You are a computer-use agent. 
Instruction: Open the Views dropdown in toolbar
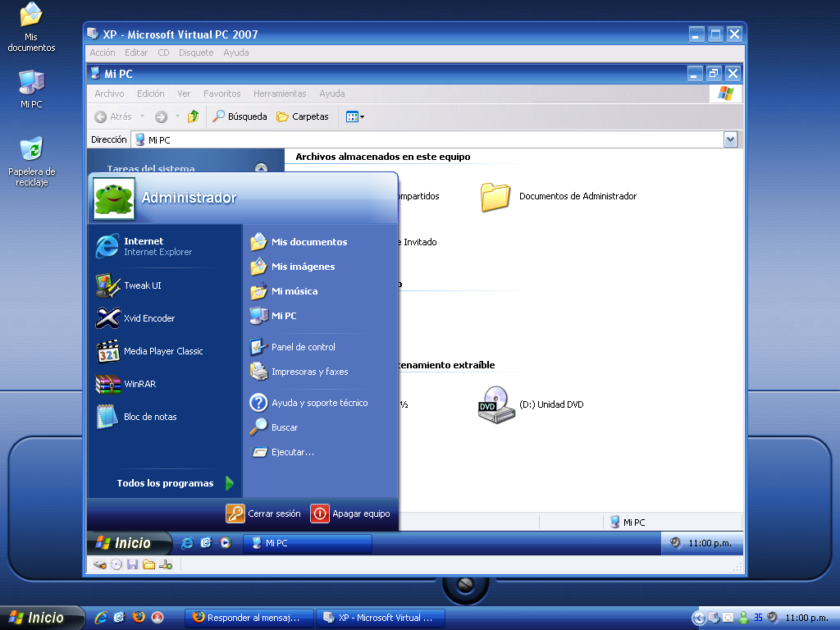(354, 116)
